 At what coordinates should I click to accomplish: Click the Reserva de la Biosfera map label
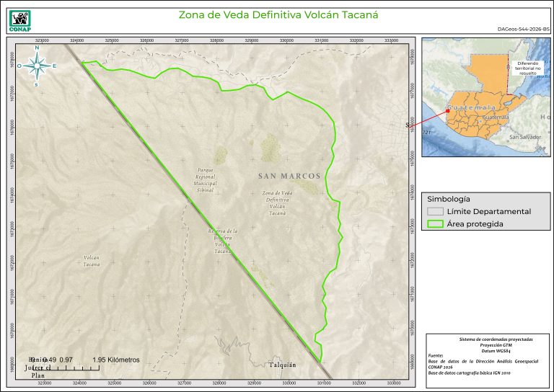[223, 241]
